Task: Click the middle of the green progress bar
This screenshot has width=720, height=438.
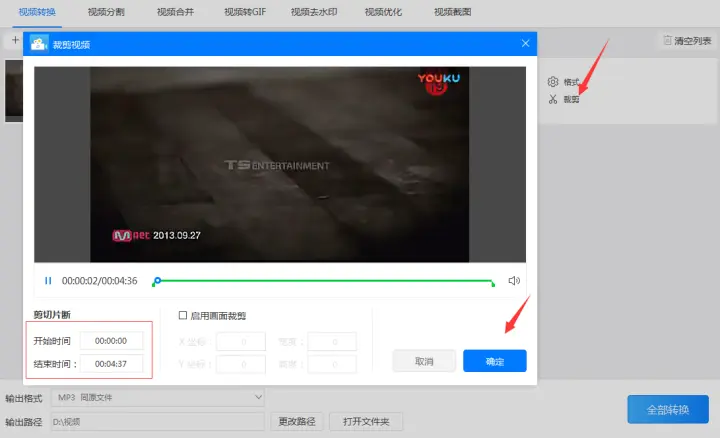Action: [324, 281]
